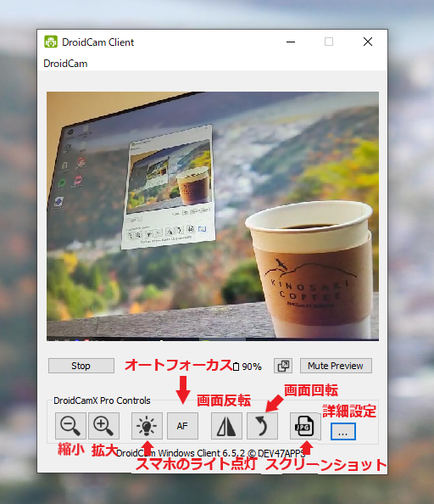This screenshot has width=434, height=504.
Task: Toggle the phone LED flashlight button
Action: point(147,426)
